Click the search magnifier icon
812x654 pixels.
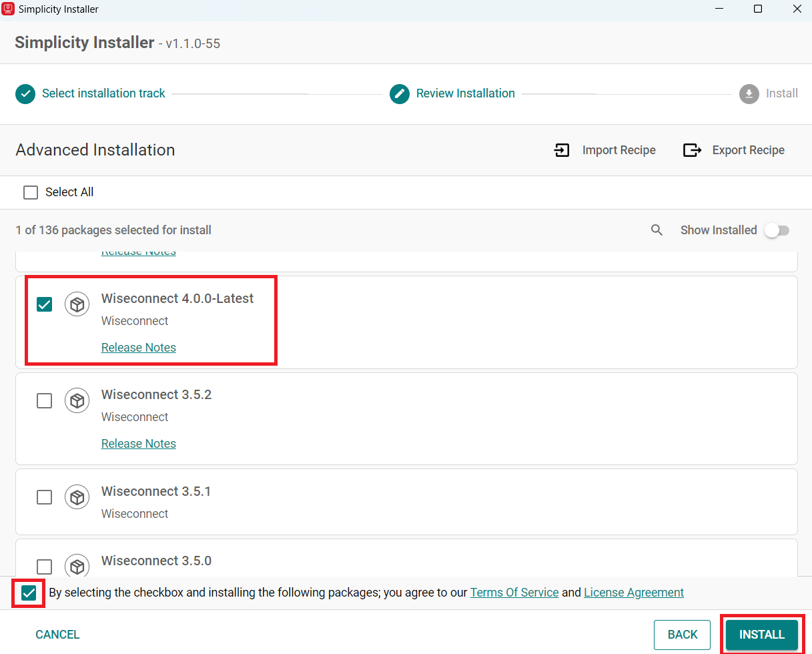[x=657, y=230]
